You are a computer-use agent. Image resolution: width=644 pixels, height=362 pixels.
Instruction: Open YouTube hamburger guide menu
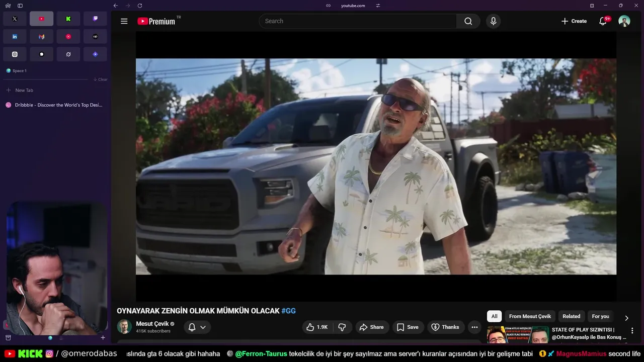click(124, 21)
